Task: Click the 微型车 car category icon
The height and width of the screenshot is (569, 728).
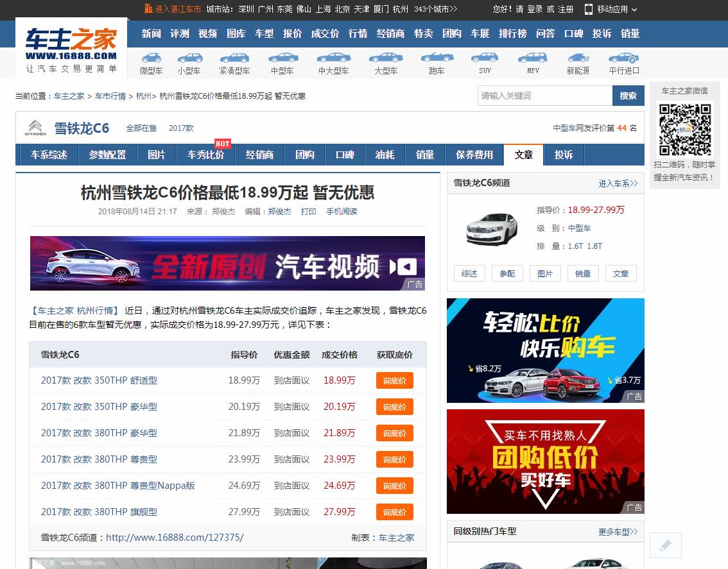Action: point(152,58)
